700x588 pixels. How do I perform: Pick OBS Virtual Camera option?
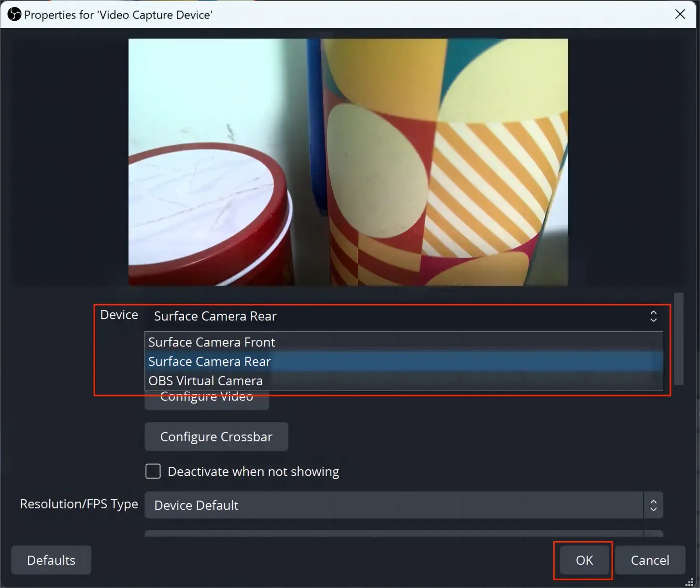[x=404, y=381]
